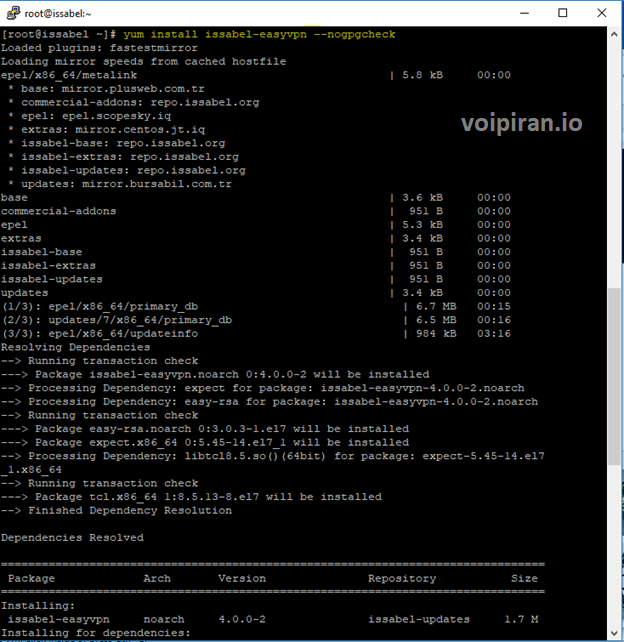Click 'Finished Dependency Resolution' line

(x=116, y=511)
